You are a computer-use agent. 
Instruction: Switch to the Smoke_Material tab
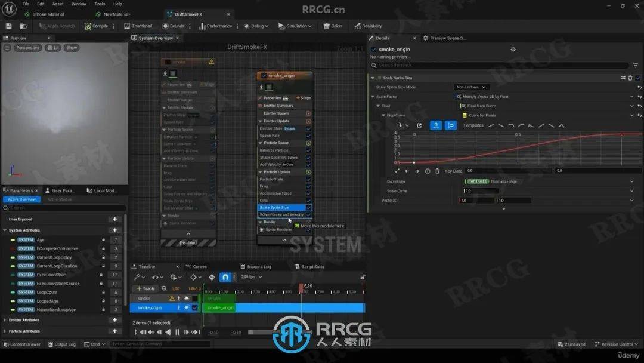click(44, 14)
